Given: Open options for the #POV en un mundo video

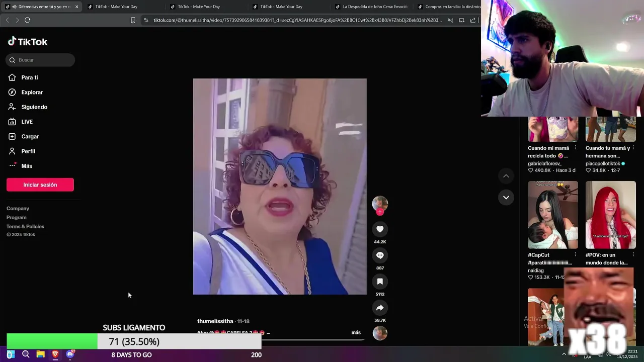Looking at the screenshot, I should [633, 255].
